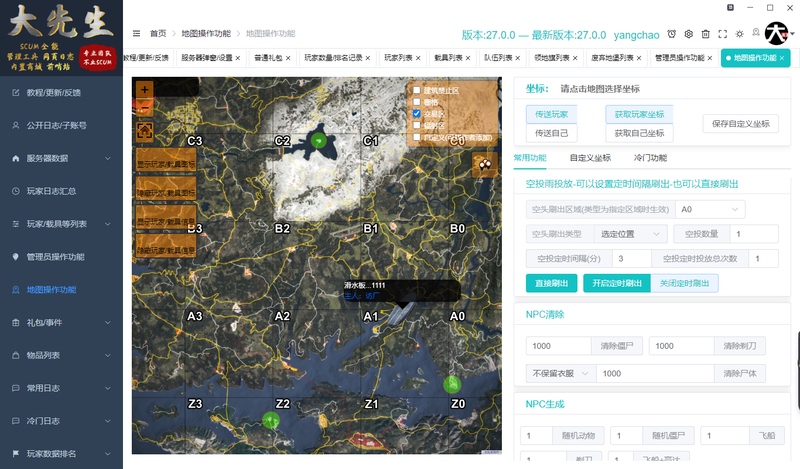Open the A0 airdrop zone dropdown
Screen dimensions: 800x469
710,209
